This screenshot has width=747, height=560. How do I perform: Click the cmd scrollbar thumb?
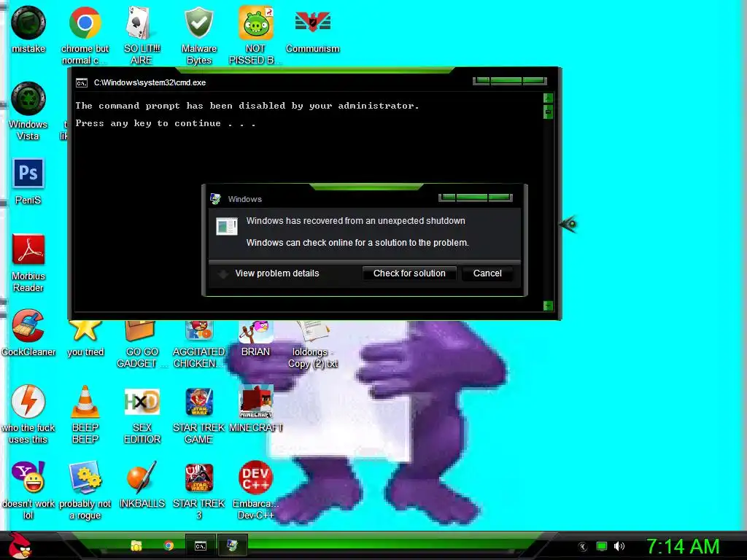click(548, 112)
